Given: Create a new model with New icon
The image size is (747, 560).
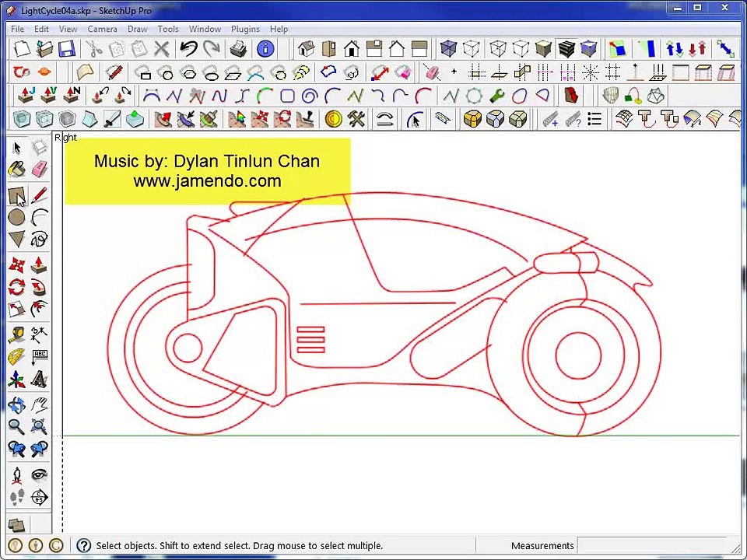Looking at the screenshot, I should coord(22,48).
